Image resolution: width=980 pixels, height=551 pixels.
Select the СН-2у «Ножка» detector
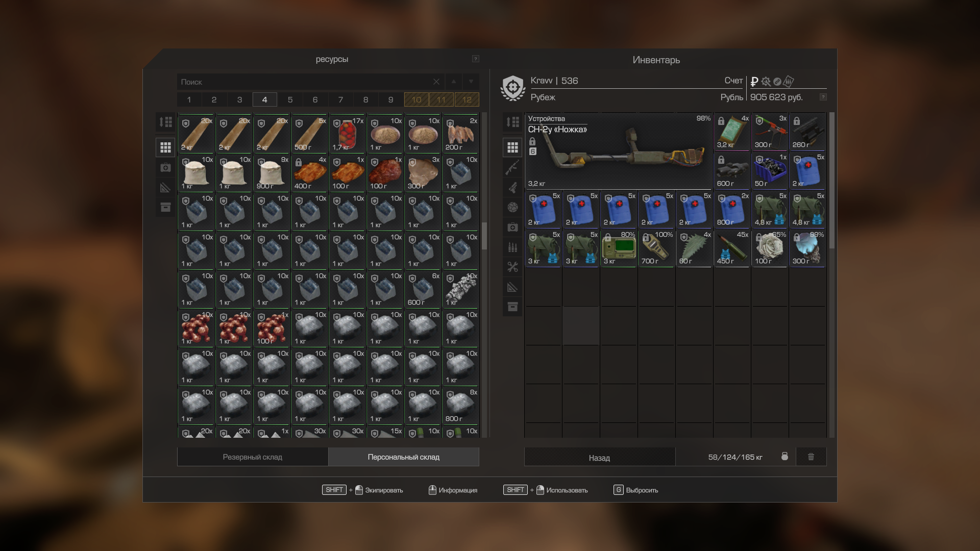click(619, 151)
